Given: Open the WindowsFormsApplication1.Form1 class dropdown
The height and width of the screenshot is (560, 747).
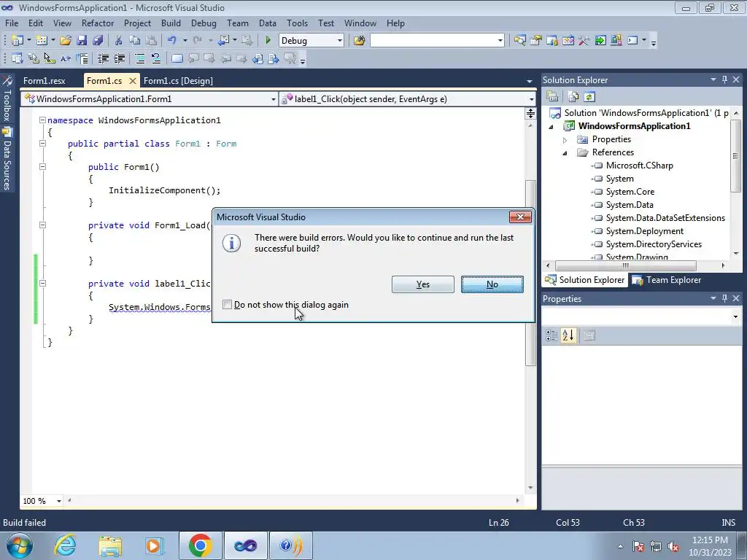Looking at the screenshot, I should (x=273, y=99).
